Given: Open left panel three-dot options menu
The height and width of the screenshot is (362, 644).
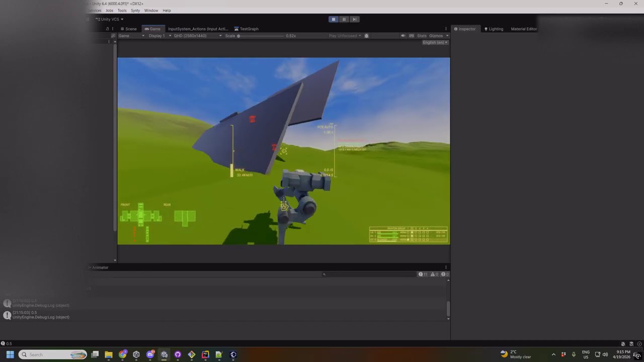Looking at the screenshot, I should point(112,29).
